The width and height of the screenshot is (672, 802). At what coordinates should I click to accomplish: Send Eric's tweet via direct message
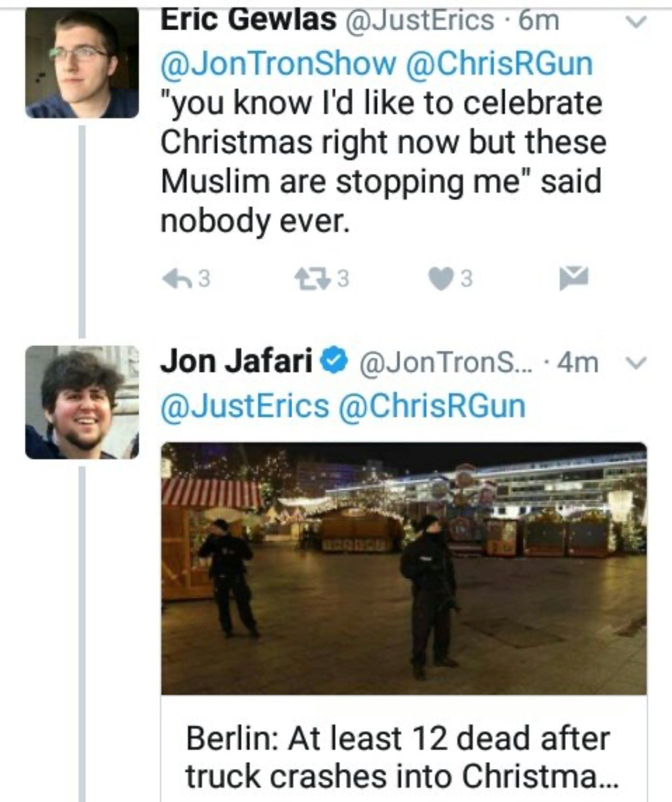pos(573,277)
